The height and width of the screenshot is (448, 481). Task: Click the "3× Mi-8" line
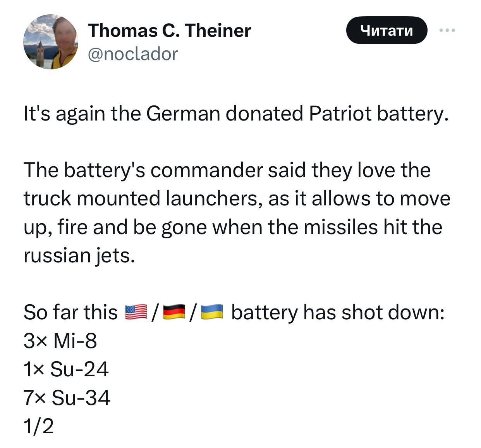(60, 341)
